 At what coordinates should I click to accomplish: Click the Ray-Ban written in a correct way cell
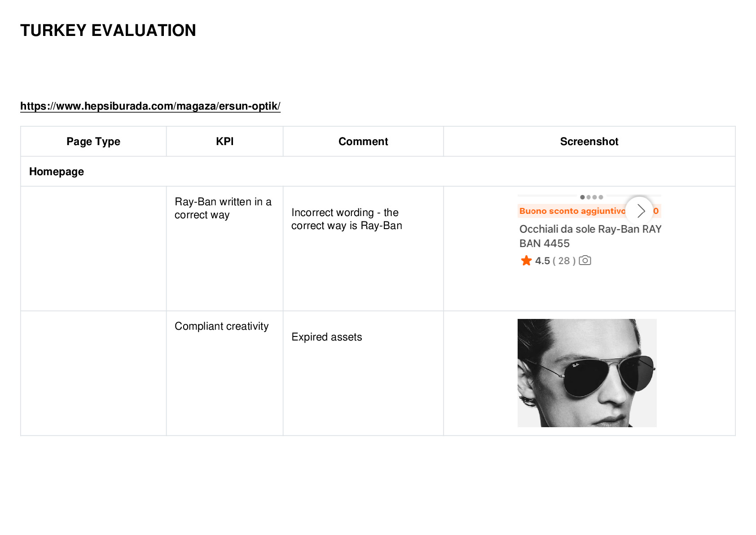[223, 208]
